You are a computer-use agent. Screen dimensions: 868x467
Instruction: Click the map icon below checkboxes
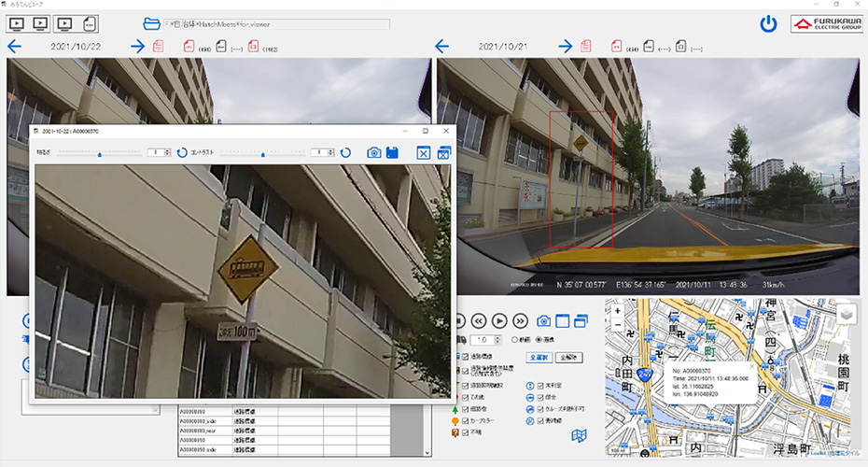click(x=579, y=435)
